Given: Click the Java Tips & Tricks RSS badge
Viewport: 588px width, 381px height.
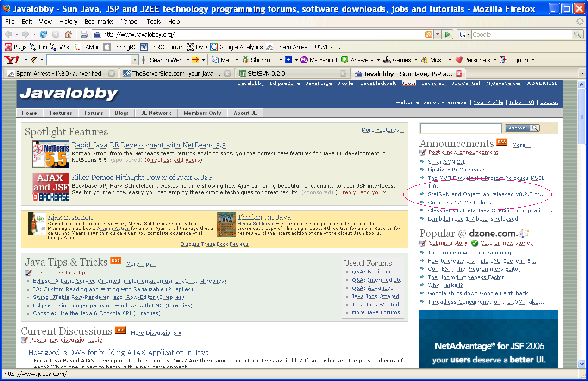Looking at the screenshot, I should (x=116, y=260).
